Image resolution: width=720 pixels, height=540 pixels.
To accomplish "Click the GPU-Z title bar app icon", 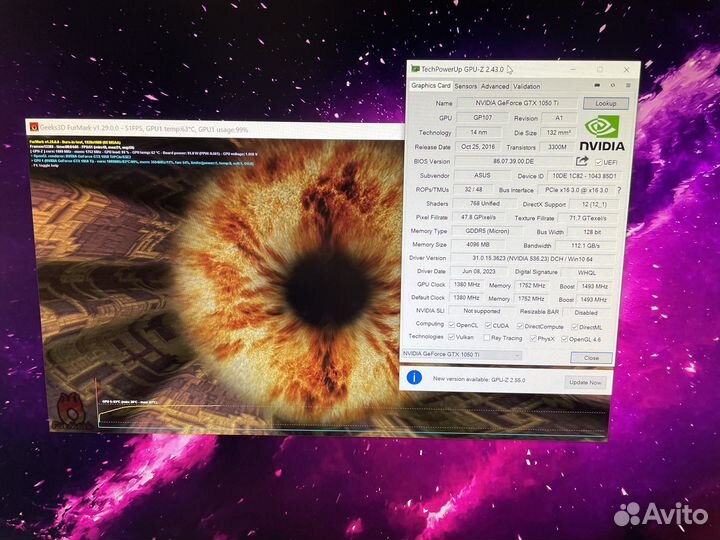I will tap(415, 69).
